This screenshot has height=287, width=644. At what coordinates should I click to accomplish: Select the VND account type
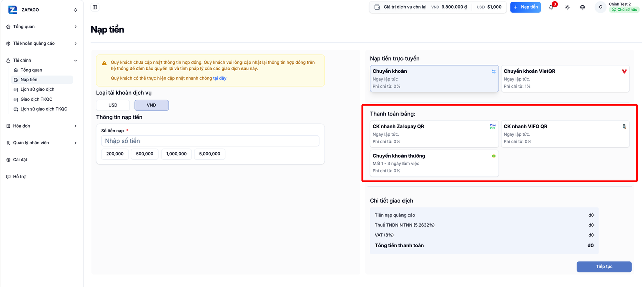coord(151,105)
